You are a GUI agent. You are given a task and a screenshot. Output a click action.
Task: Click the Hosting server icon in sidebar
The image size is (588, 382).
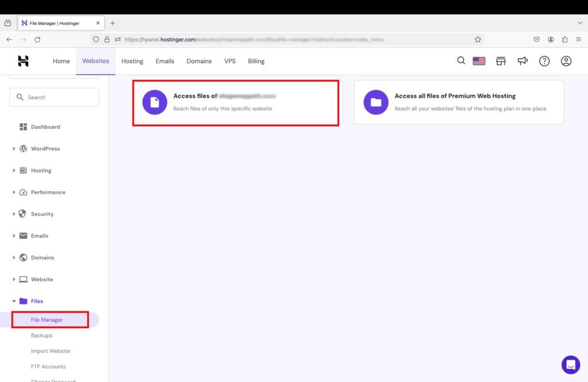point(23,171)
